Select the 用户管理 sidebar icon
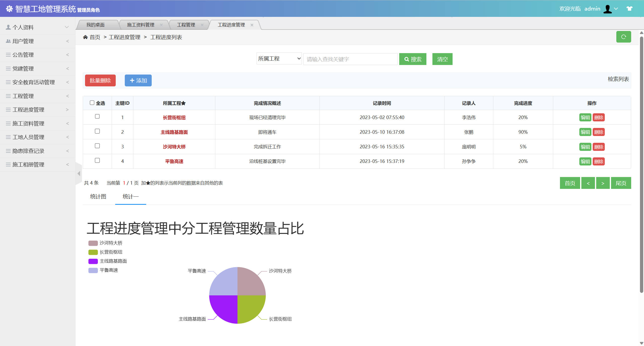Image resolution: width=644 pixels, height=346 pixels. click(8, 41)
